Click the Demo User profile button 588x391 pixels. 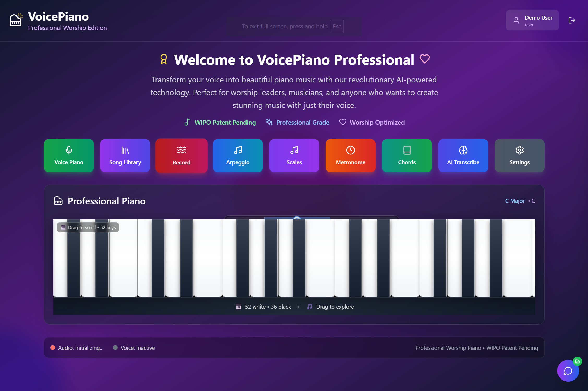(x=532, y=20)
